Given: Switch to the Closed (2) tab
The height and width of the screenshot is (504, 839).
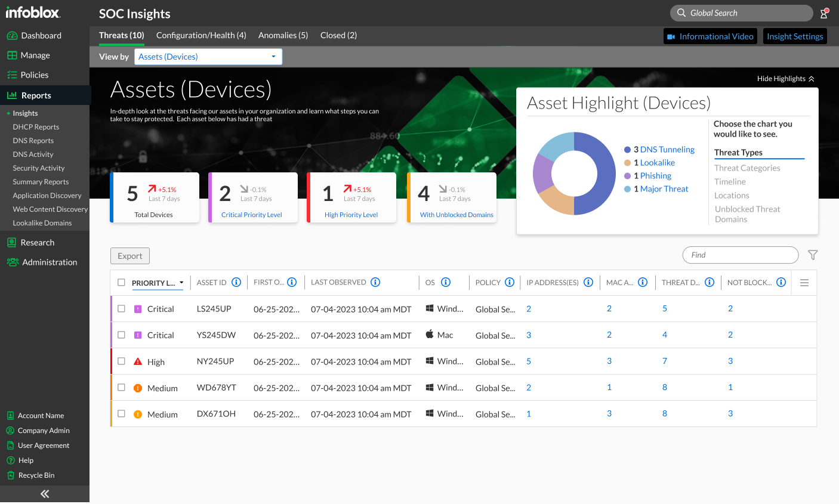Looking at the screenshot, I should (x=338, y=35).
